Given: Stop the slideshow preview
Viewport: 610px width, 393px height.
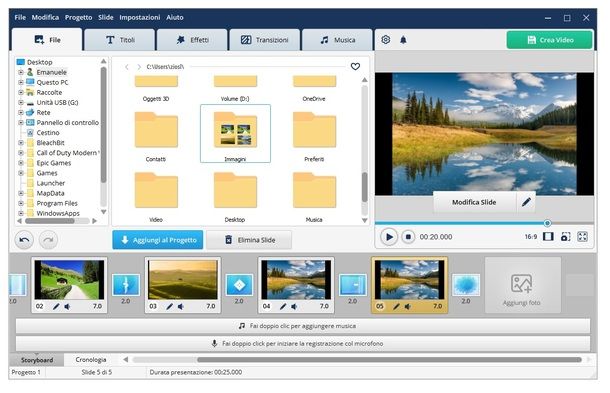Looking at the screenshot, I should (x=408, y=237).
